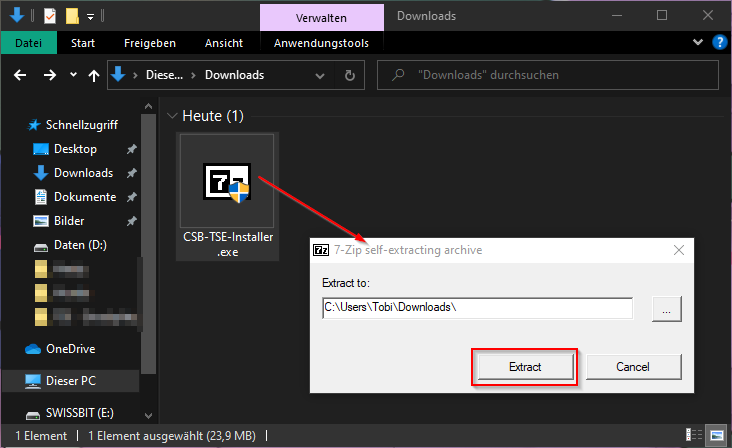Open Bilder in the navigation pane
This screenshot has height=448, width=732.
coord(59,221)
